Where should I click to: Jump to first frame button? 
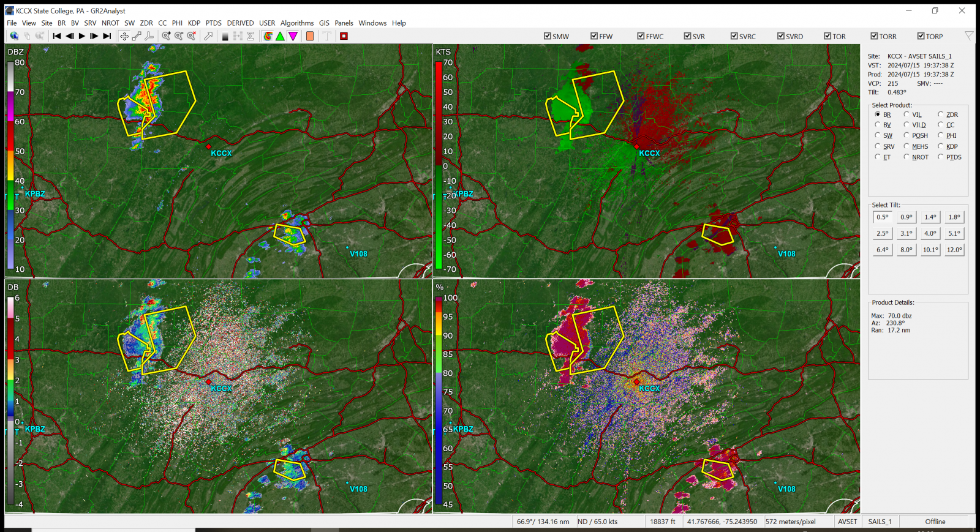point(57,36)
